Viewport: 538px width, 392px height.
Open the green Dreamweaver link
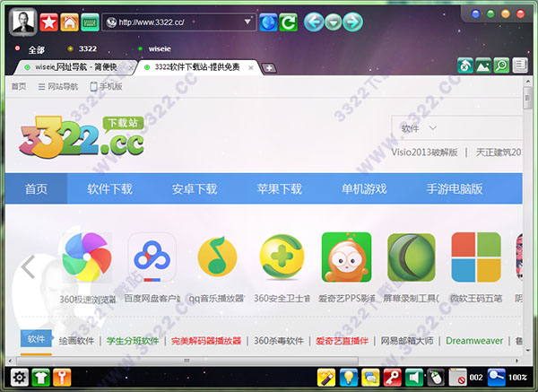[474, 341]
